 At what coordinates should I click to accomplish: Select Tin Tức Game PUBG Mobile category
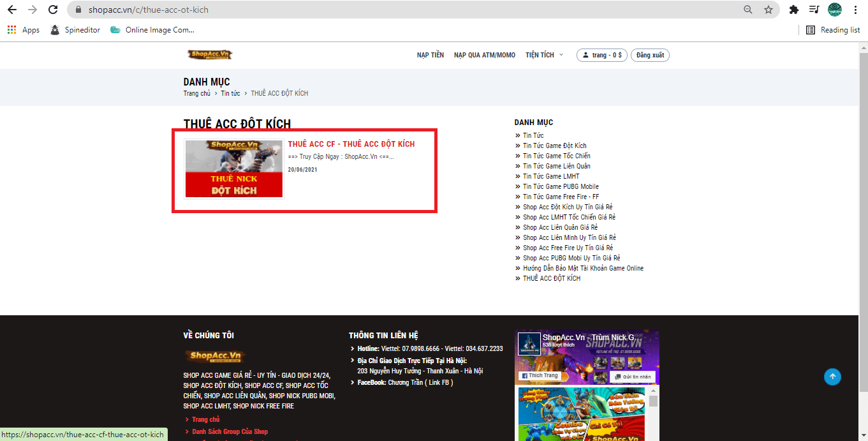pos(561,186)
